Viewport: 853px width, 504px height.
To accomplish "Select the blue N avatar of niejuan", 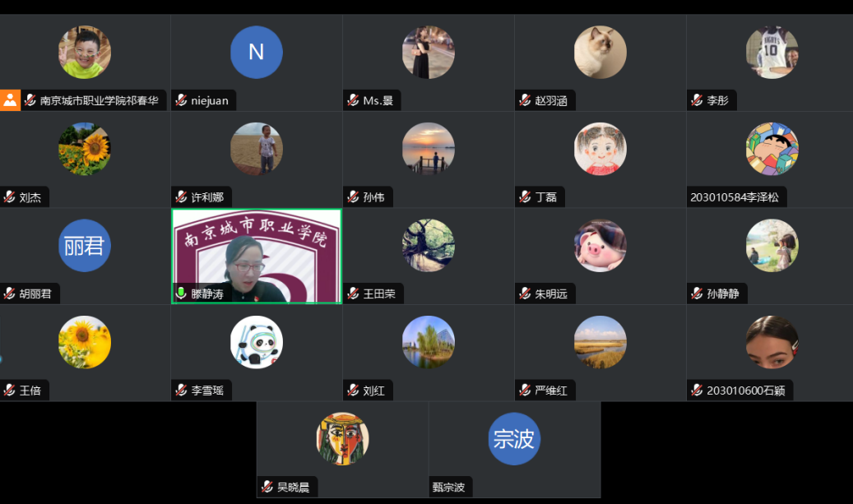I will (x=256, y=52).
